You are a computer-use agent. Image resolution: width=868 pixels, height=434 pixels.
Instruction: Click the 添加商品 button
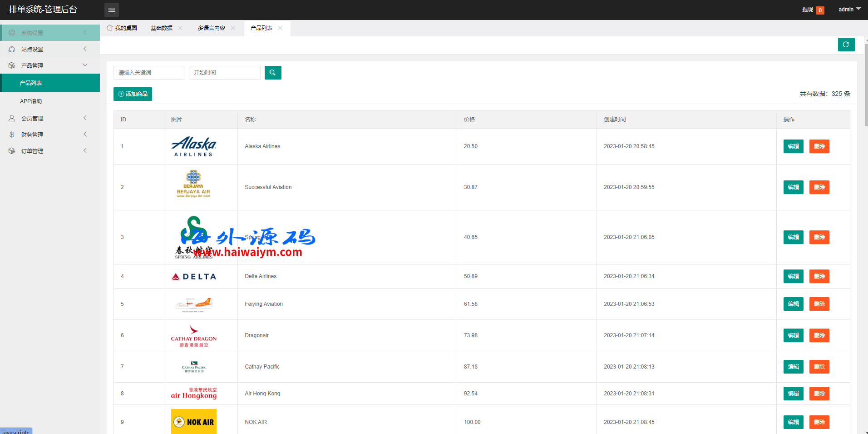coord(133,94)
